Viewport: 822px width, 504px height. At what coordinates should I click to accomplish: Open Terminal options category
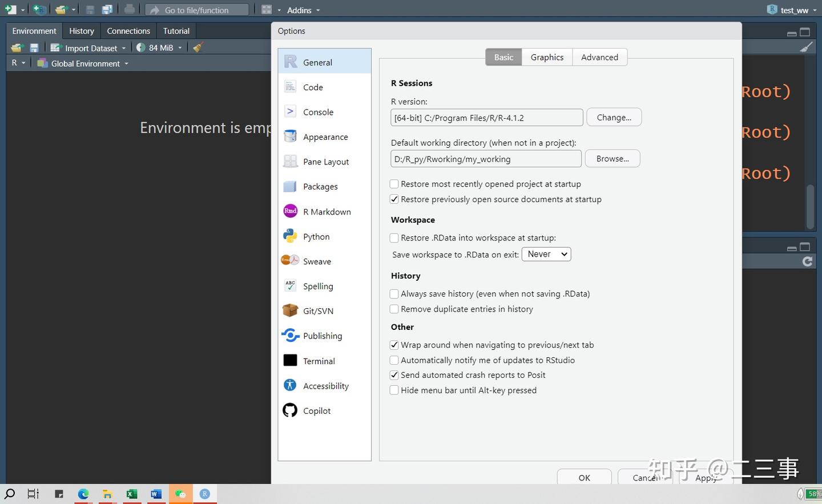pos(324,361)
